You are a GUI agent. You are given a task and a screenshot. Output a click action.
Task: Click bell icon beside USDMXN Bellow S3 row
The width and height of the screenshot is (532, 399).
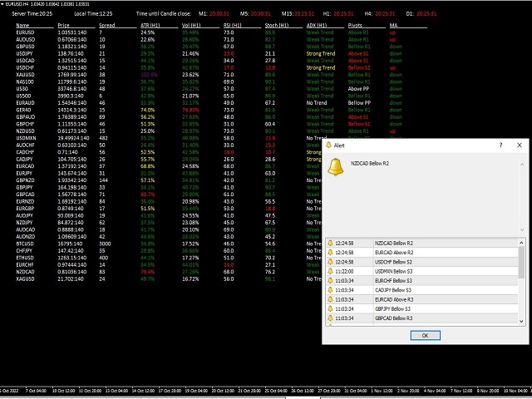330,271
